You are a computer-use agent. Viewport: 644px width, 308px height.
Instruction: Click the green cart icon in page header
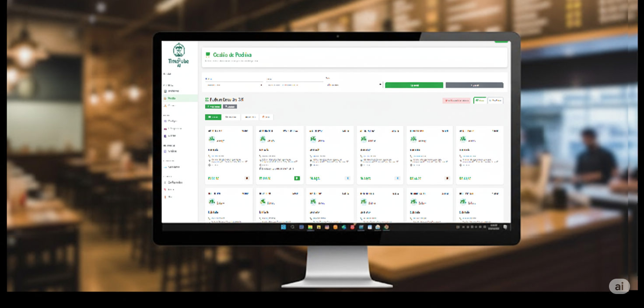pos(208,55)
